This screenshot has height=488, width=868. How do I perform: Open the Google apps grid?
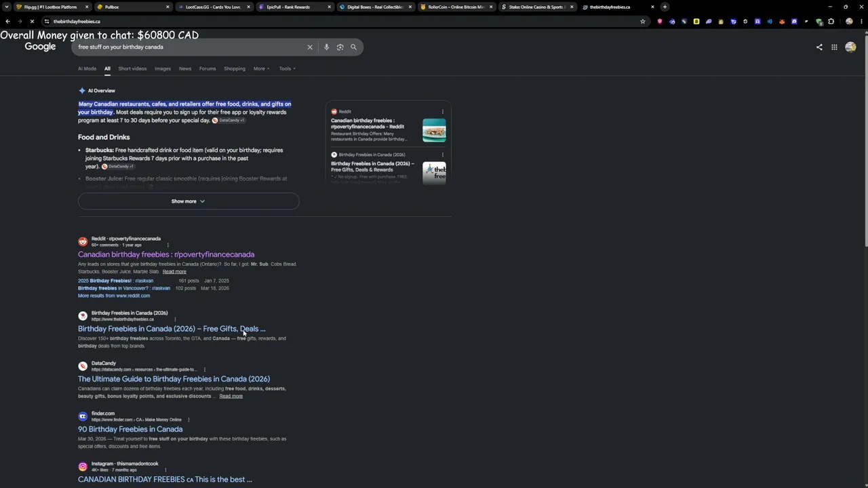pos(834,47)
